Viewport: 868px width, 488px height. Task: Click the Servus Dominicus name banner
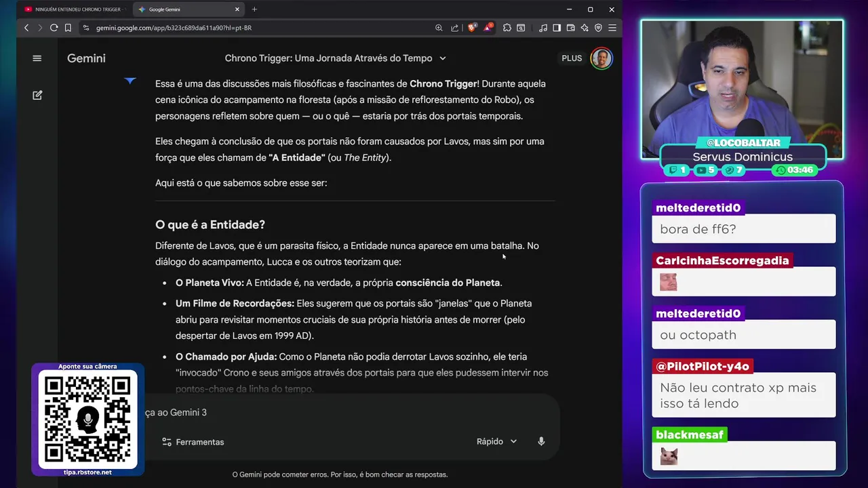[x=743, y=157]
